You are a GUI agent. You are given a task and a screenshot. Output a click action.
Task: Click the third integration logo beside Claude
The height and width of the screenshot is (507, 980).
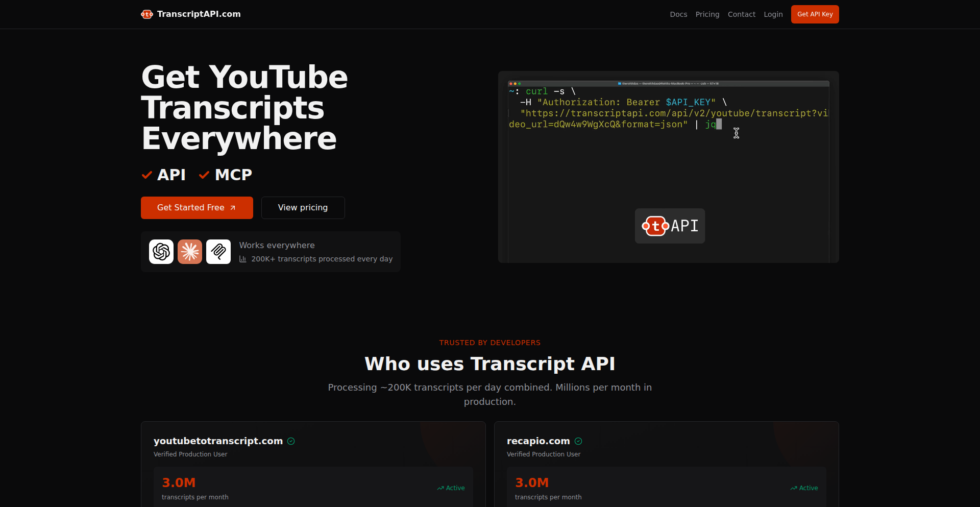(x=218, y=252)
